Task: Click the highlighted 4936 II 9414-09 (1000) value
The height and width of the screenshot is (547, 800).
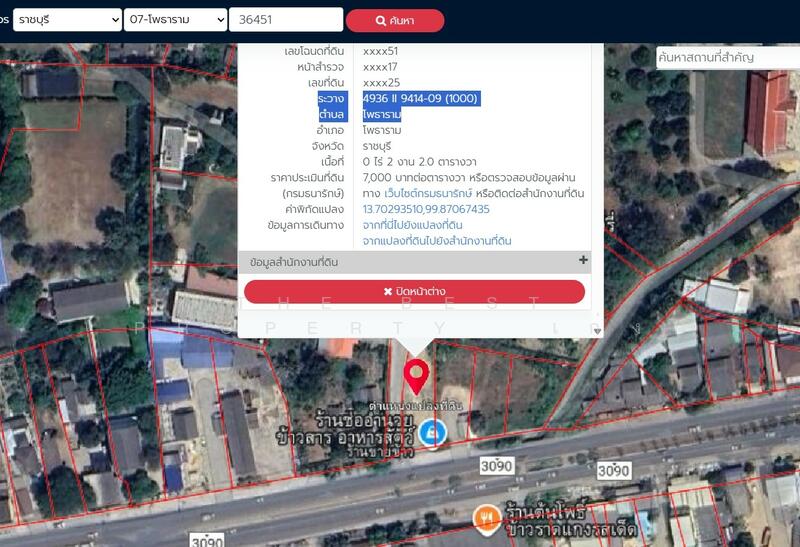Action: [421, 98]
